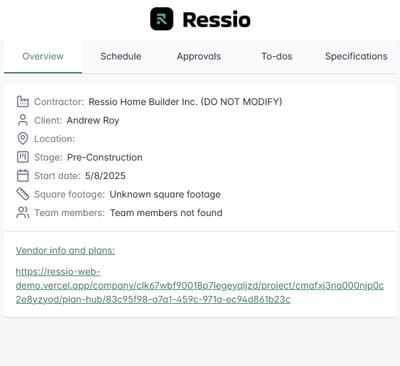Click the Team members people icon
Image resolution: width=400 pixels, height=366 pixels.
pyautogui.click(x=23, y=212)
